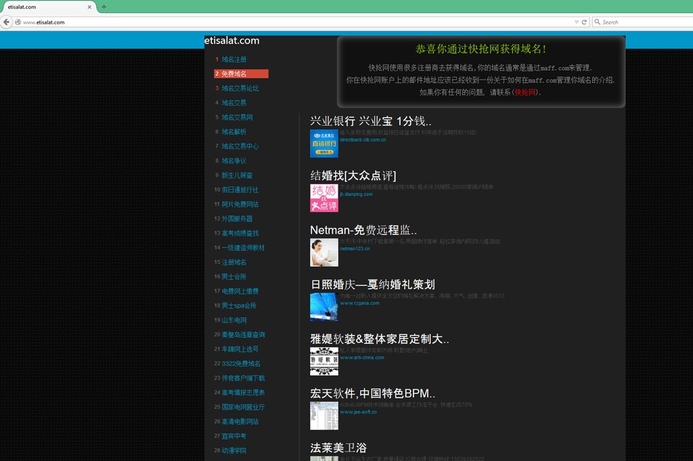This screenshot has width=693, height=461.
Task: Open highlighted sidebar link 2 免费域名
Action: coord(241,74)
